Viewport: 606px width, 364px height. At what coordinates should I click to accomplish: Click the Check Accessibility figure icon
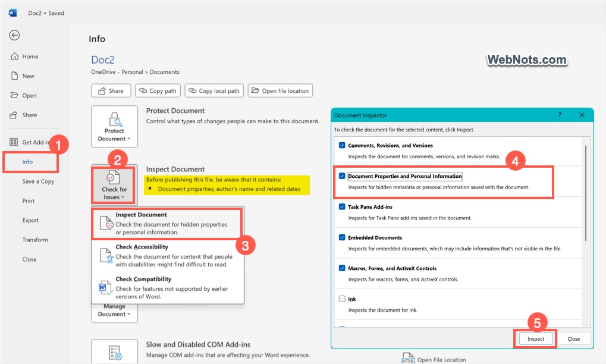point(106,255)
